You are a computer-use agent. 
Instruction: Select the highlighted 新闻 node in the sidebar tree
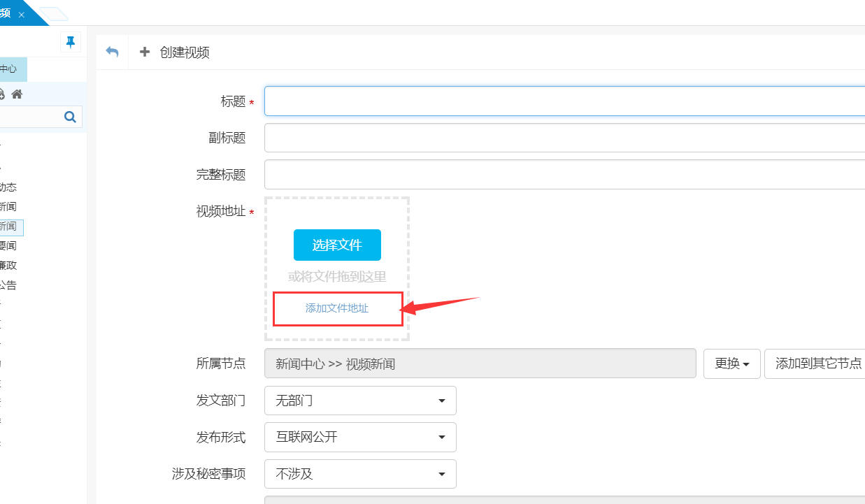(x=10, y=226)
